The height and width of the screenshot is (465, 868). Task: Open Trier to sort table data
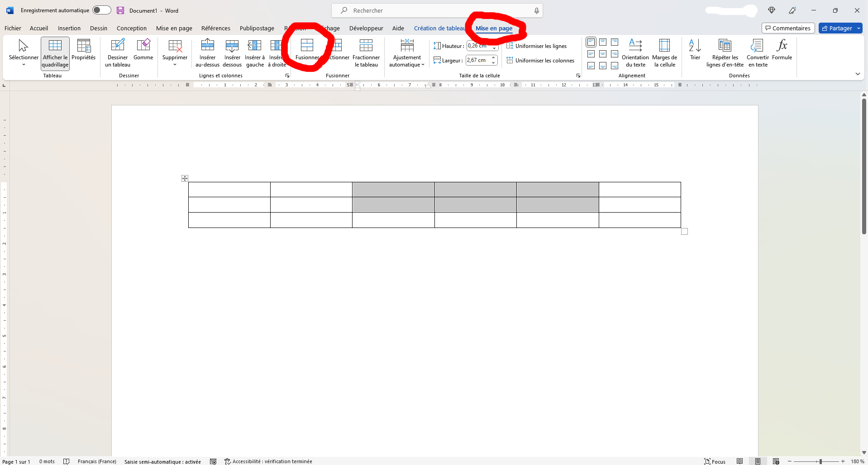tap(695, 51)
